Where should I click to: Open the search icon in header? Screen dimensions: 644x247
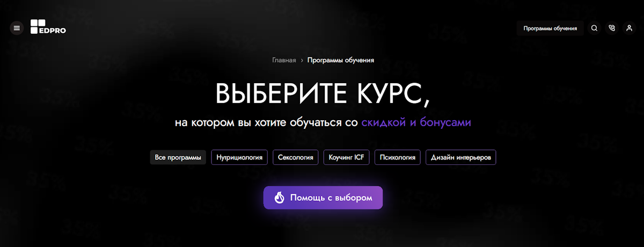[594, 28]
